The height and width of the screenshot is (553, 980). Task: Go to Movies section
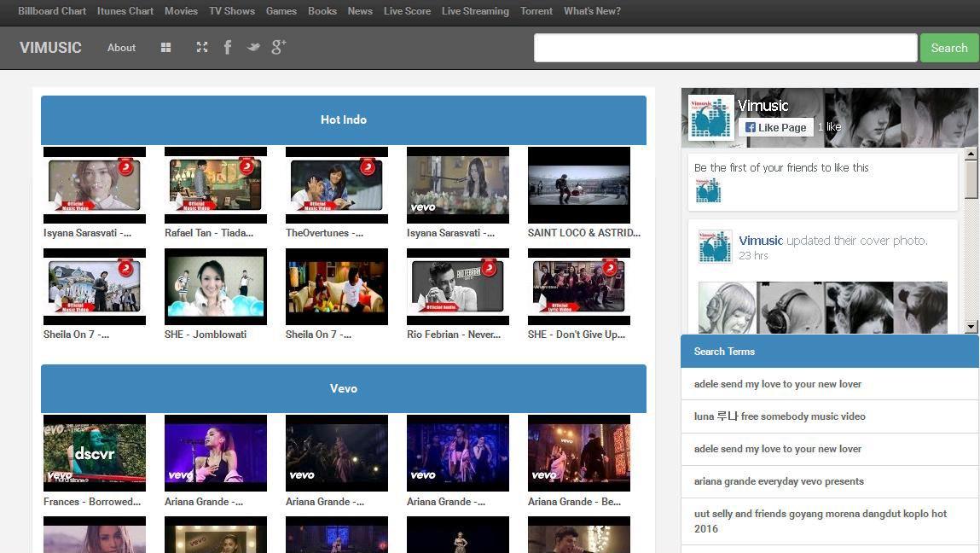click(x=181, y=11)
